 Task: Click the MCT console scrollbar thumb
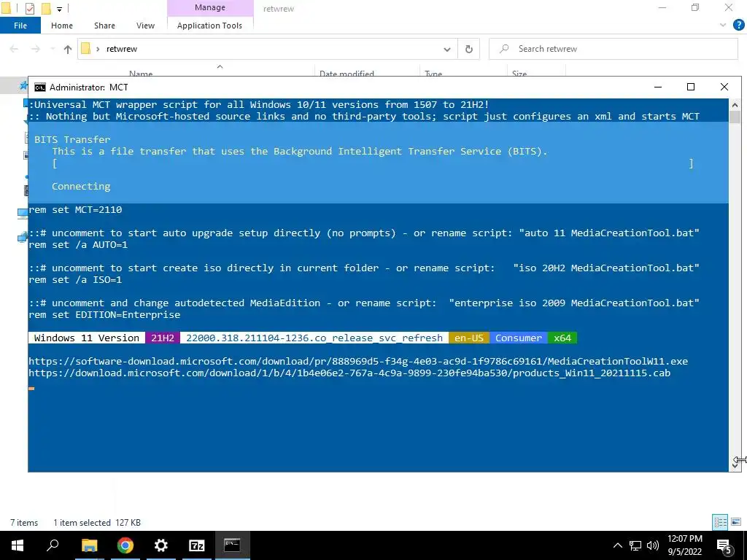click(735, 117)
